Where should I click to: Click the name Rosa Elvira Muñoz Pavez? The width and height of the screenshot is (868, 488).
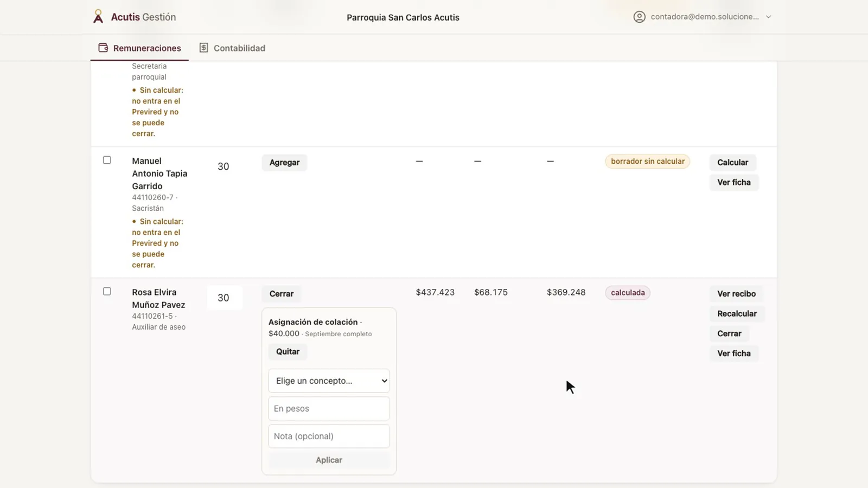[158, 298]
